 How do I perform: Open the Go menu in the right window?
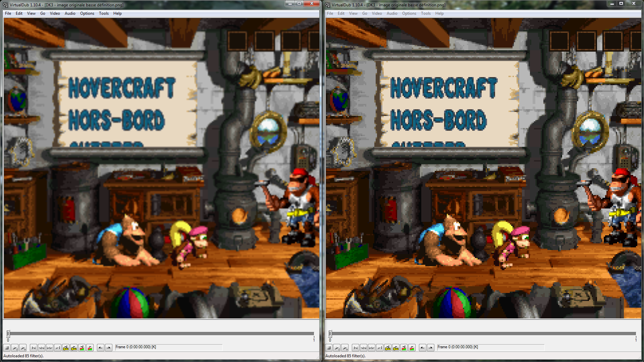365,13
